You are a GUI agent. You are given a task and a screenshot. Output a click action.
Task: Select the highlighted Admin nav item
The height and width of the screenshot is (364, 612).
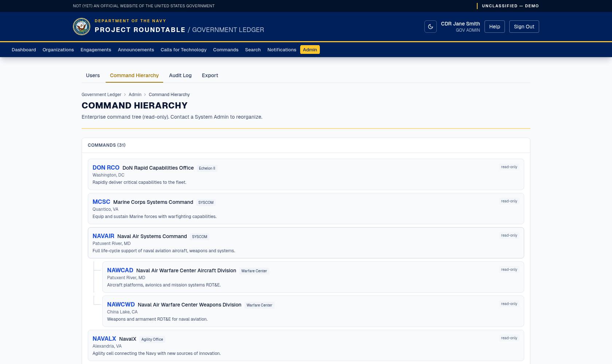[310, 50]
